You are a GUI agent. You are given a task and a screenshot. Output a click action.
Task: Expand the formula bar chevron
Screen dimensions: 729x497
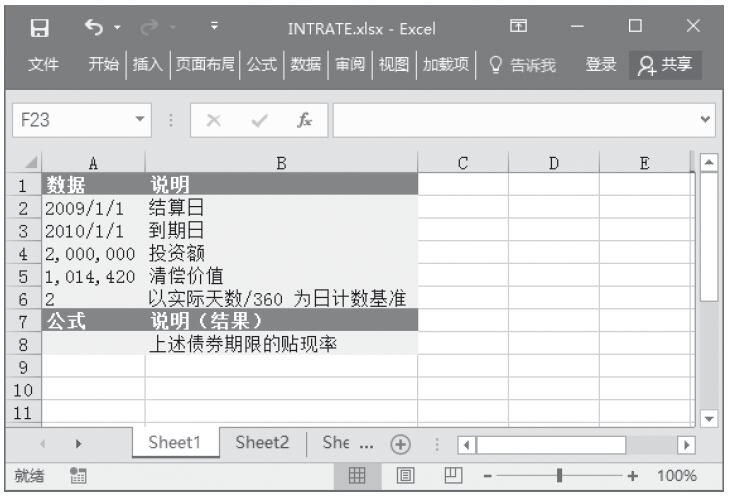[x=707, y=119]
